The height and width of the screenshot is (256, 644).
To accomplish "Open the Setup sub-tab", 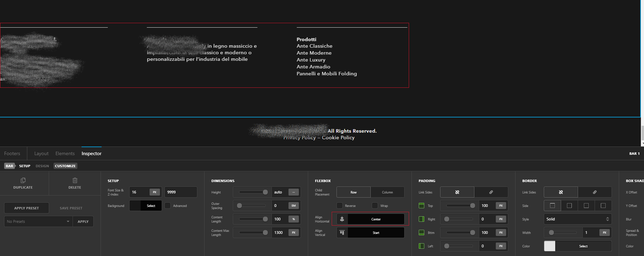I will 25,166.
